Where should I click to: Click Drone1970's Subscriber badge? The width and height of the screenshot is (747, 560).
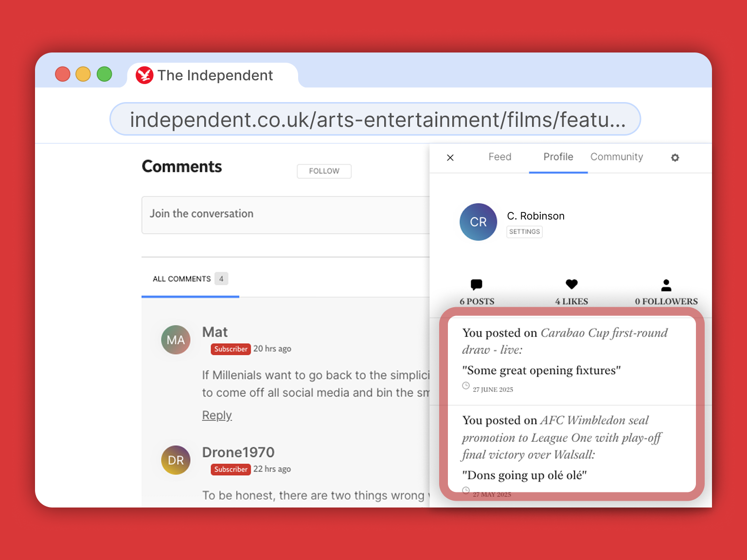(x=231, y=469)
